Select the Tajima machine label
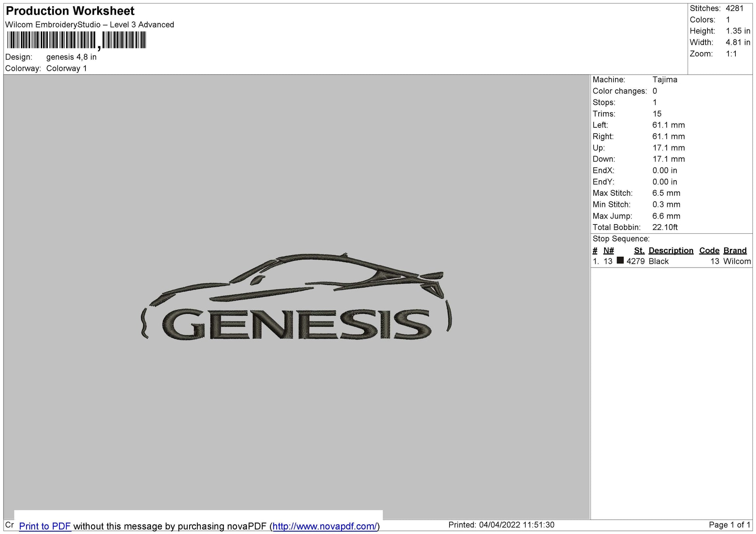 pos(665,80)
